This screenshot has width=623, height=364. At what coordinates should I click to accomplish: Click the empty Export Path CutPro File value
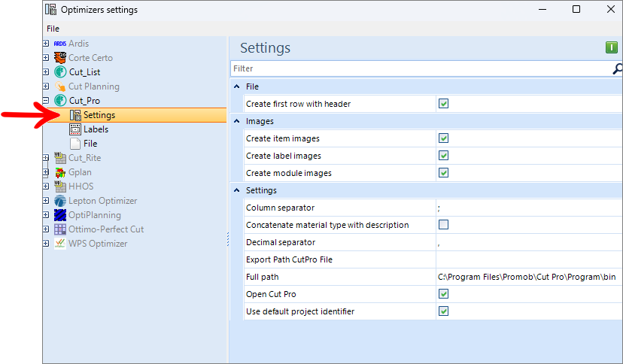529,259
